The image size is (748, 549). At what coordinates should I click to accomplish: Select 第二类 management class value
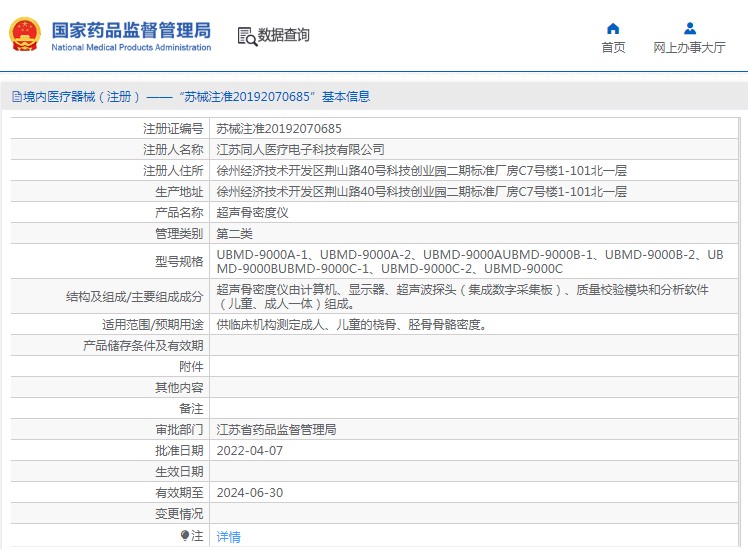(x=234, y=234)
